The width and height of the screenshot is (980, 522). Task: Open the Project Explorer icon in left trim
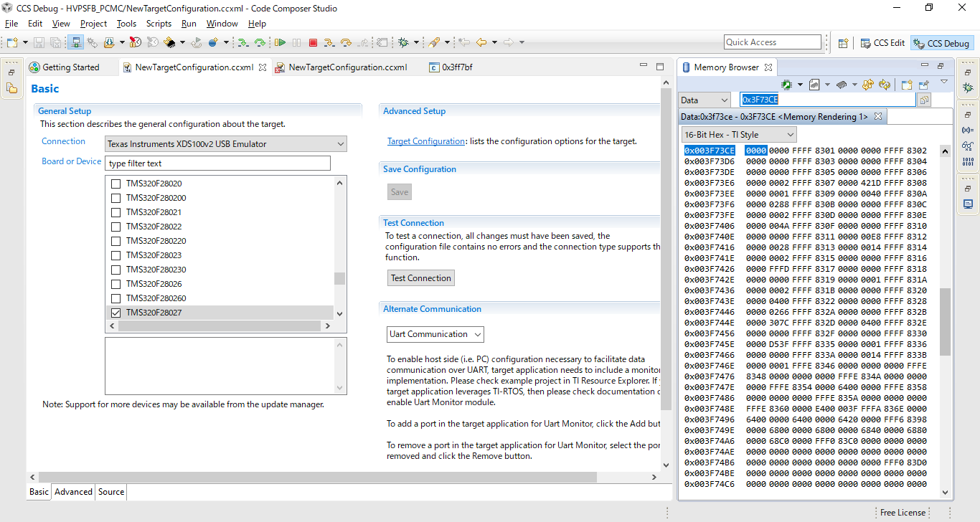click(12, 88)
